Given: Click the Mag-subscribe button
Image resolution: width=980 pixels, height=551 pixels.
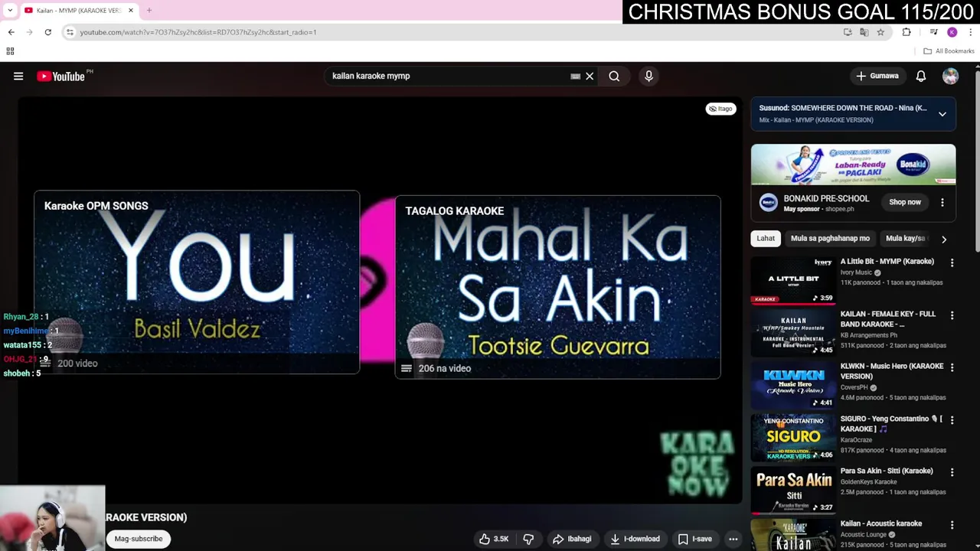Looking at the screenshot, I should coord(139,539).
